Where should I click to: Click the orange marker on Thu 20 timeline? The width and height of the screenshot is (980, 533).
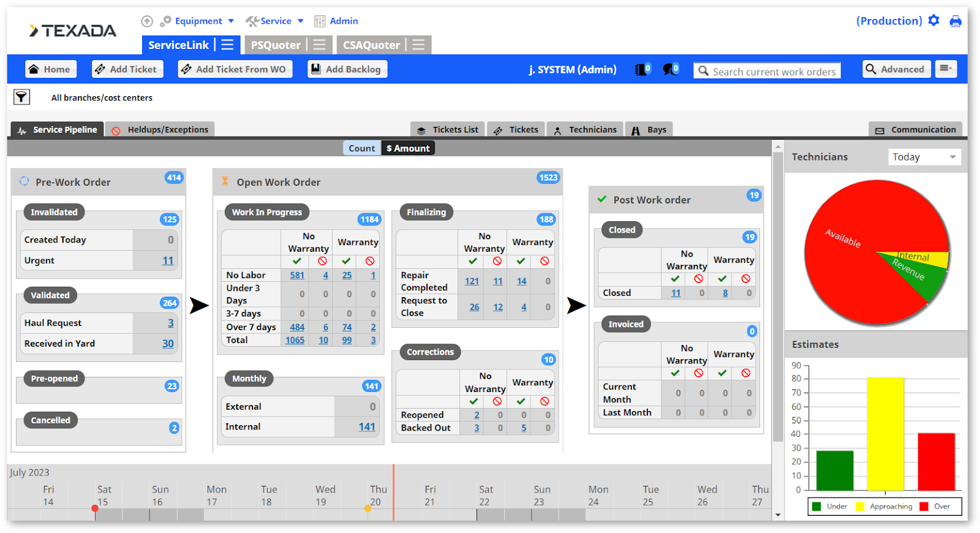tap(367, 508)
